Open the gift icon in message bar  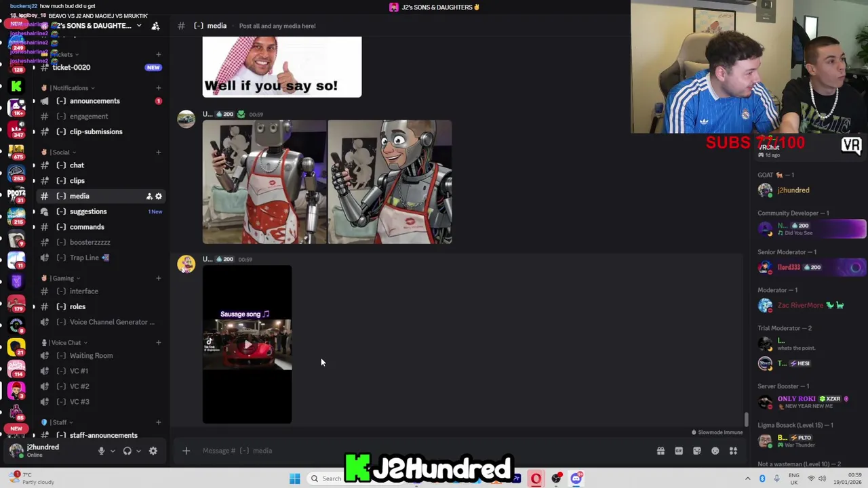point(660,451)
